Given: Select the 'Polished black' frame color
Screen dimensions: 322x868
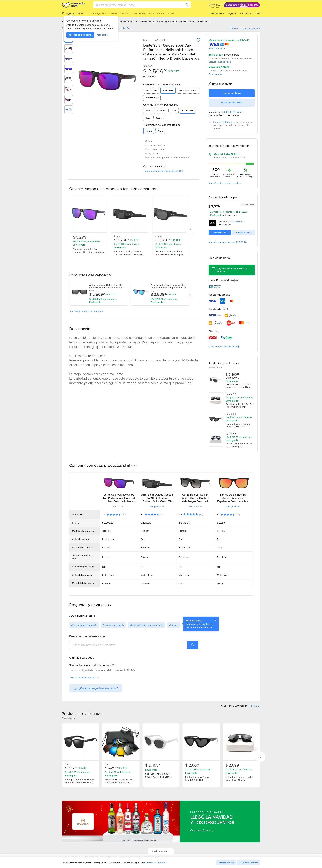Looking at the screenshot, I should tap(152, 98).
